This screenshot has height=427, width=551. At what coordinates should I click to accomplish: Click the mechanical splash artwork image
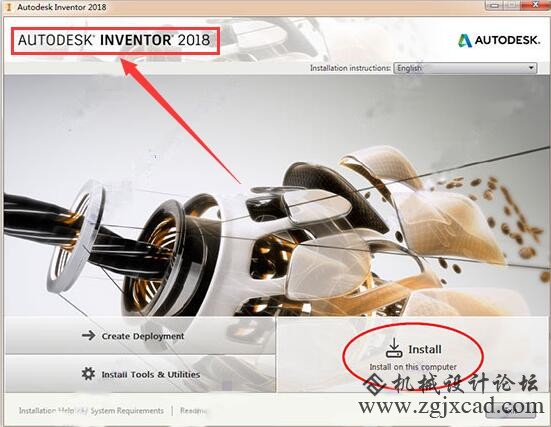point(276,197)
